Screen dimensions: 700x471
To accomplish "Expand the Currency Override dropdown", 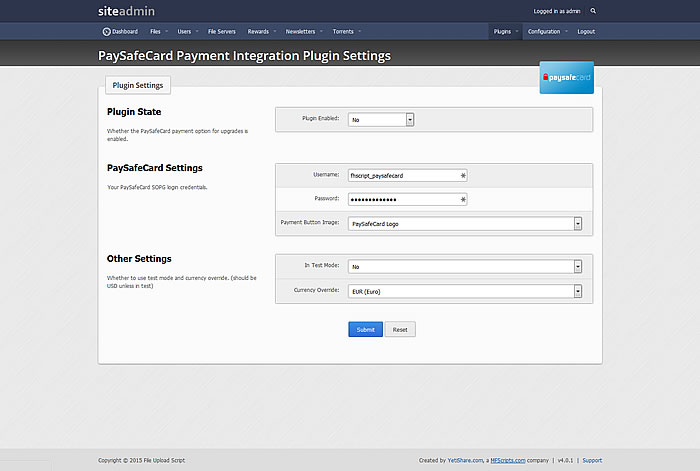I will (x=465, y=292).
